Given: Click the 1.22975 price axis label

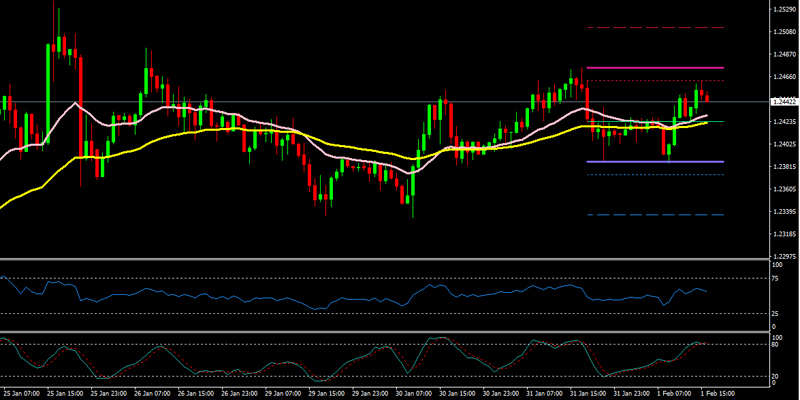Looking at the screenshot, I should (783, 257).
